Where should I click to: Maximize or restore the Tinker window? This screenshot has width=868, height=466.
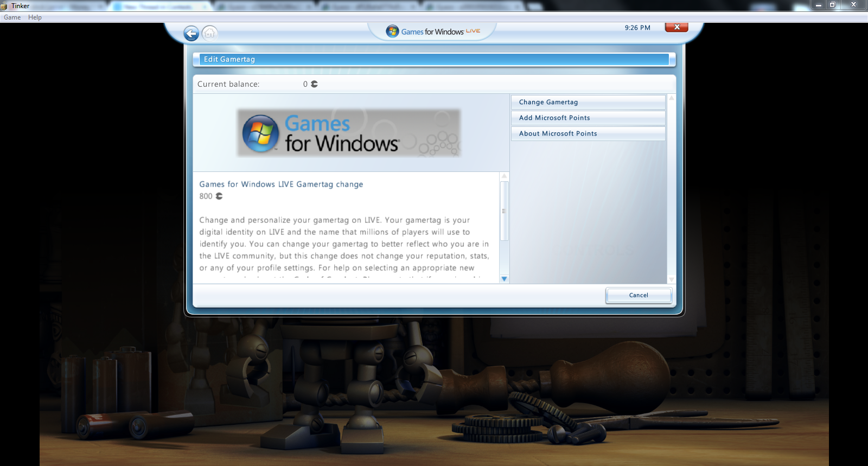coord(833,5)
